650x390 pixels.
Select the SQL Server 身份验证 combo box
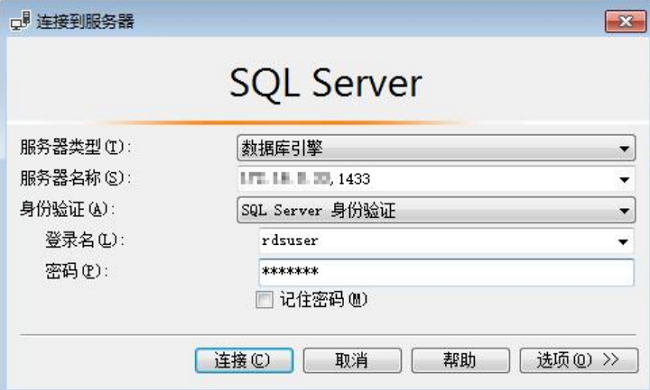[x=436, y=210]
